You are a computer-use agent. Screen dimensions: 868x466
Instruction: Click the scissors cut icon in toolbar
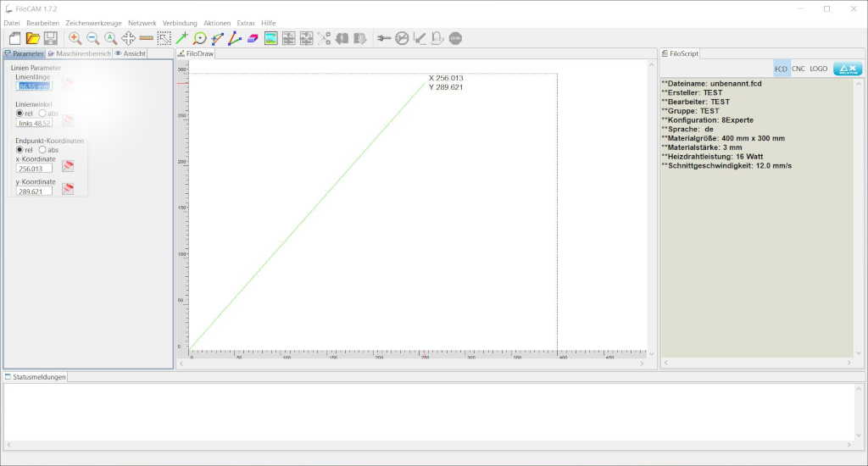(x=325, y=38)
